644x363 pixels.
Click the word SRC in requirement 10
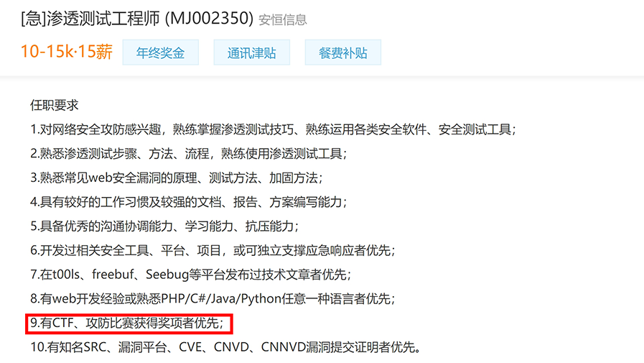click(95, 347)
